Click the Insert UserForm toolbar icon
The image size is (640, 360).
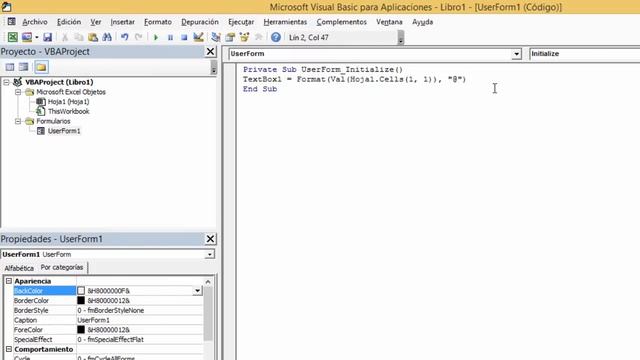click(27, 37)
